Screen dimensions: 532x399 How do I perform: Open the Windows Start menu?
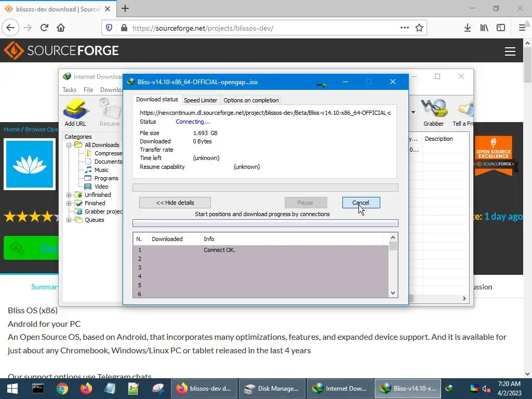tap(12, 389)
